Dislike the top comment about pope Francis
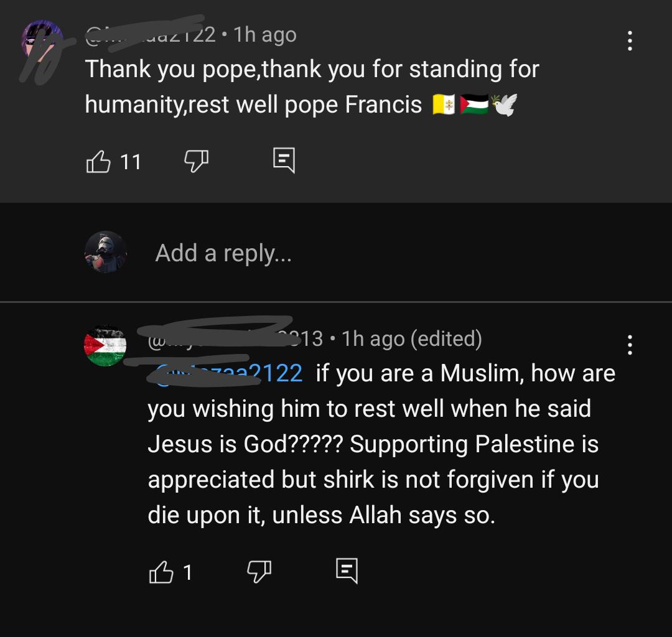 point(196,162)
